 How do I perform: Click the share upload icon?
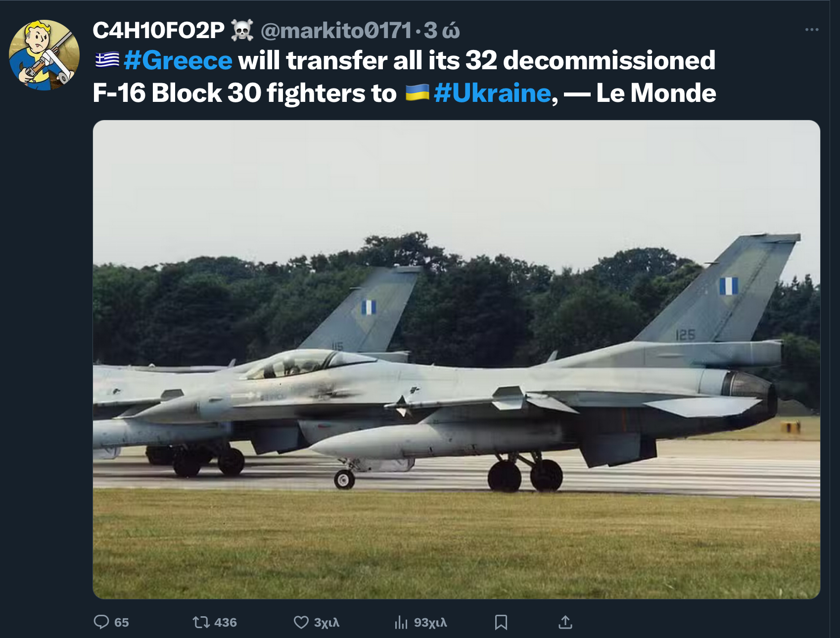[x=565, y=622]
